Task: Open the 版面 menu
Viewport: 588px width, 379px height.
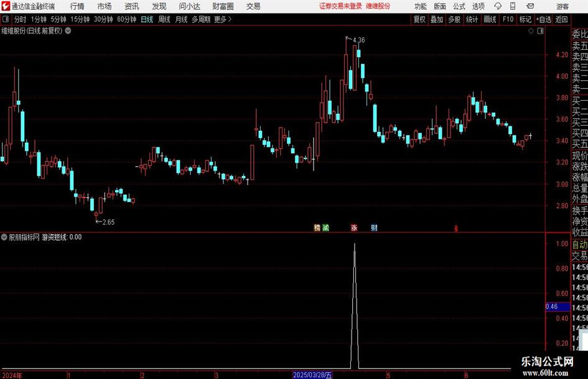Action: (x=440, y=6)
